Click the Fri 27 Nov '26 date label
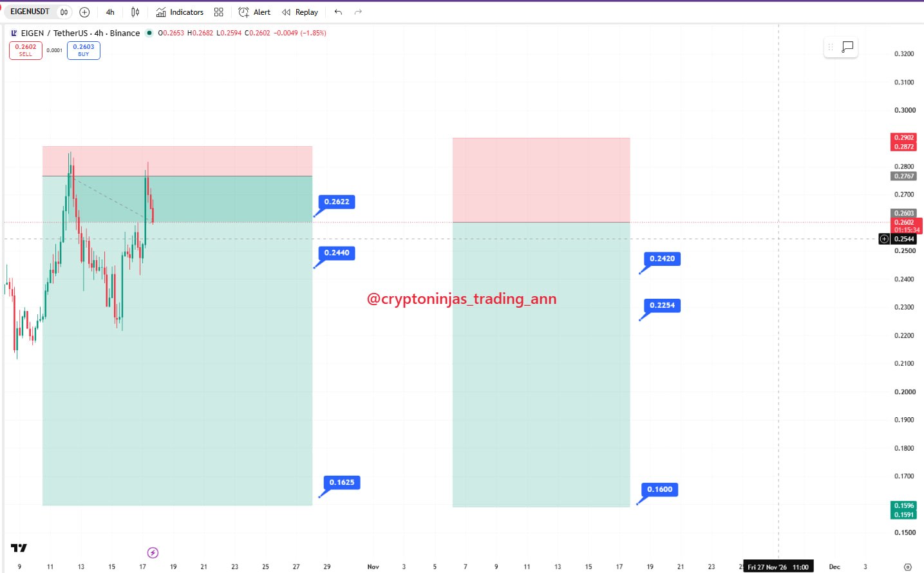This screenshot has height=573, width=924. click(778, 567)
